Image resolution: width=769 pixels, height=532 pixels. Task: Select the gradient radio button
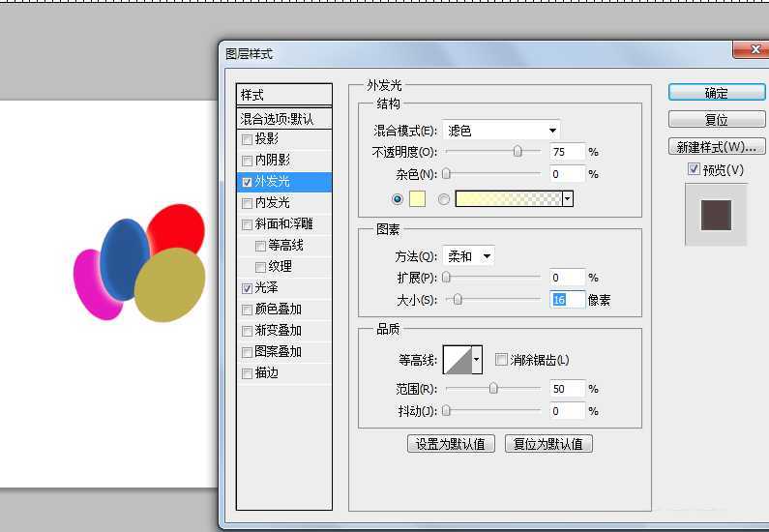(444, 199)
